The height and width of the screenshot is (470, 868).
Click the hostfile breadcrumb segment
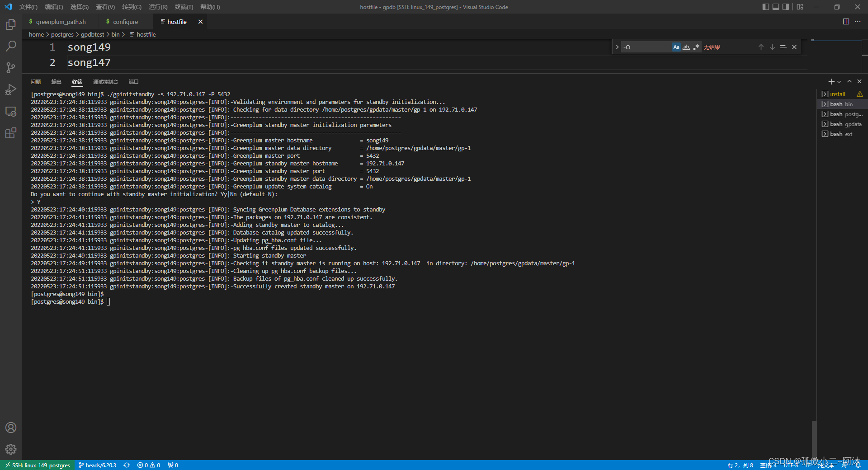point(142,34)
